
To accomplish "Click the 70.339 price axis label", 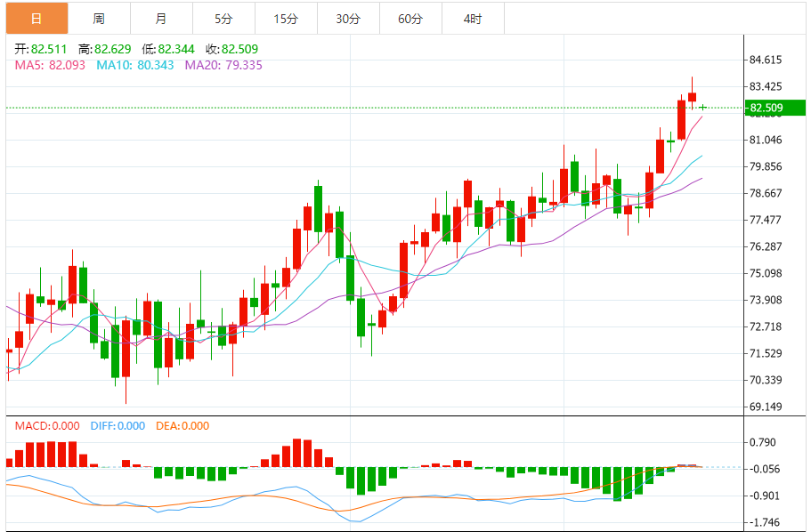I will point(766,380).
